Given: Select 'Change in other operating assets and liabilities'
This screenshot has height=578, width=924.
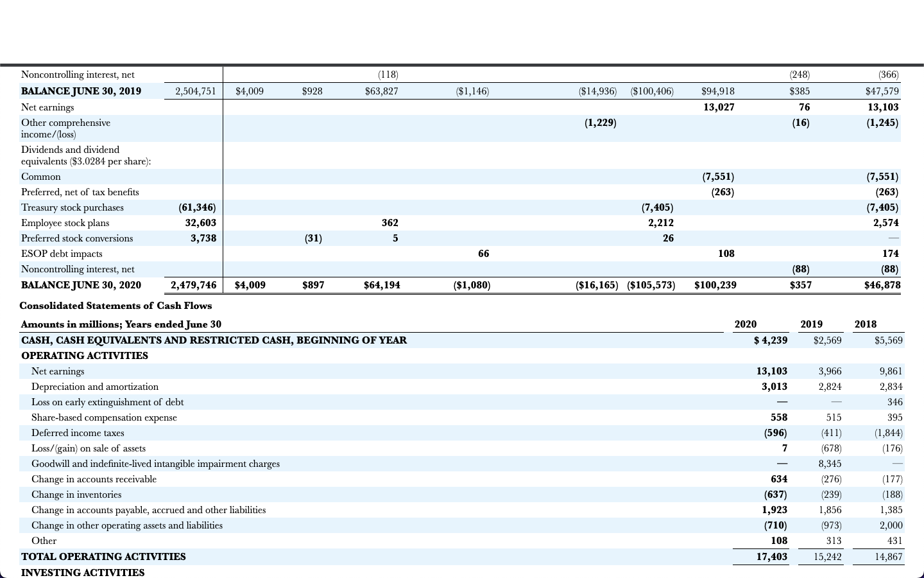Looking at the screenshot, I should coord(127,525).
